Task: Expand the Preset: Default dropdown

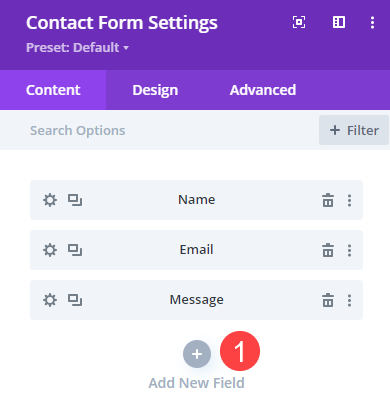Action: coord(77,48)
